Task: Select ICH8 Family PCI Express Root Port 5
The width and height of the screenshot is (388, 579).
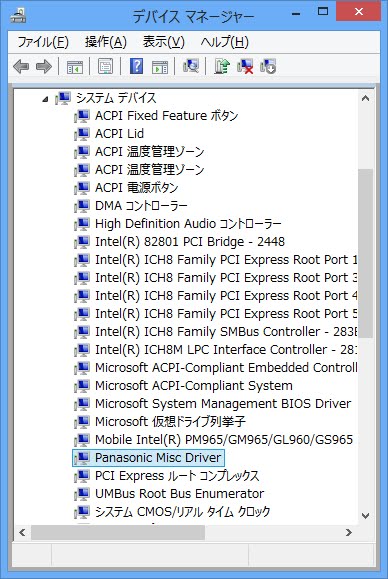Action: (226, 314)
